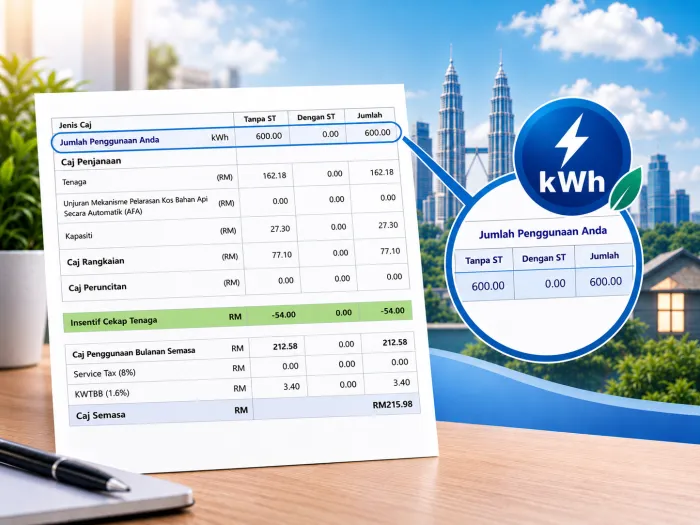Image resolution: width=700 pixels, height=525 pixels.
Task: Select the RM215.98 total amount
Action: click(x=392, y=405)
